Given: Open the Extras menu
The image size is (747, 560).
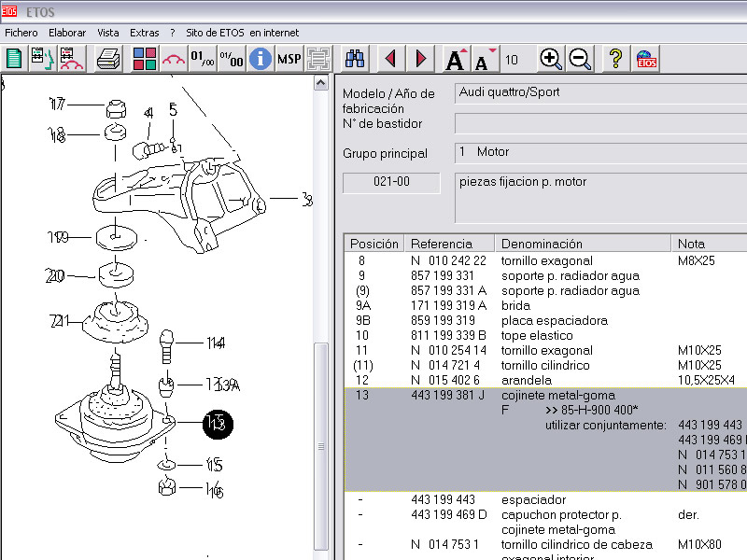Looking at the screenshot, I should (145, 33).
